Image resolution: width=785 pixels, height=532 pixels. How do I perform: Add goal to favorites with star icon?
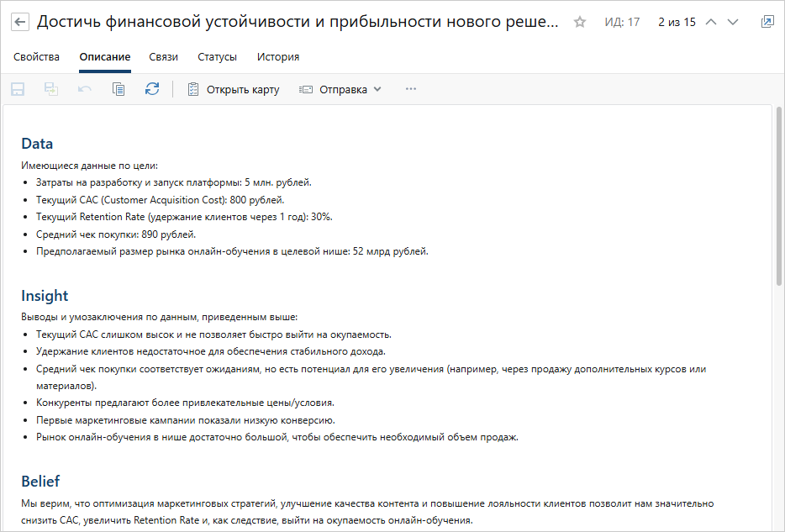point(580,22)
